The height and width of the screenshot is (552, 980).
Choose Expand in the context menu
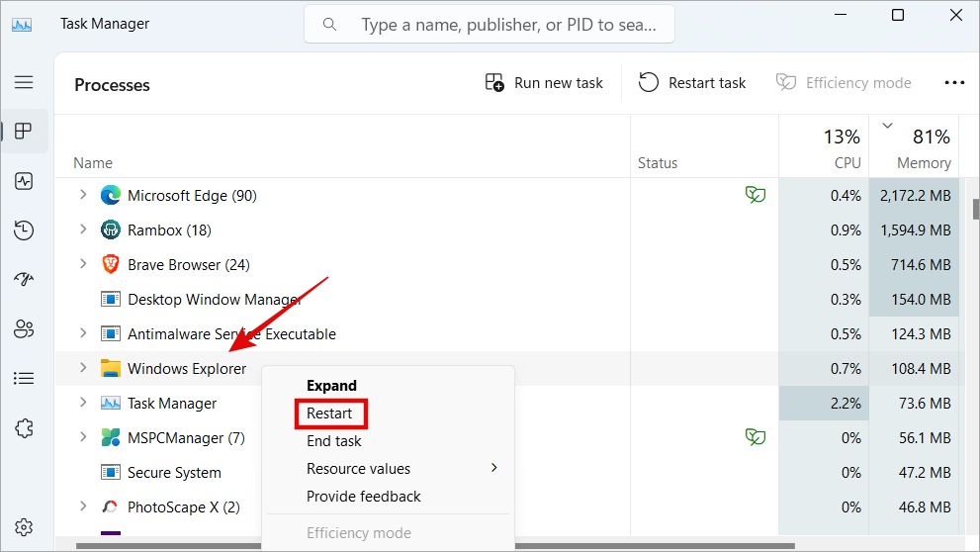point(331,386)
